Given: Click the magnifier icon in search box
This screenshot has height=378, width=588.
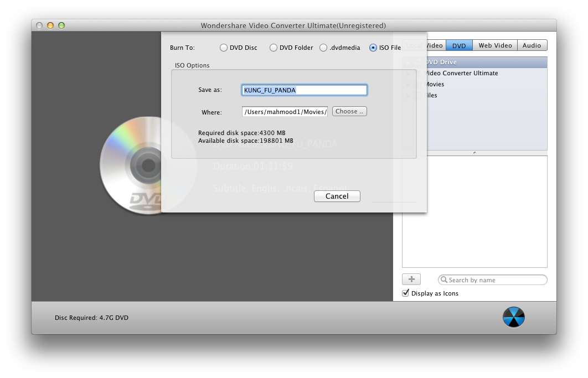Looking at the screenshot, I should (x=443, y=280).
